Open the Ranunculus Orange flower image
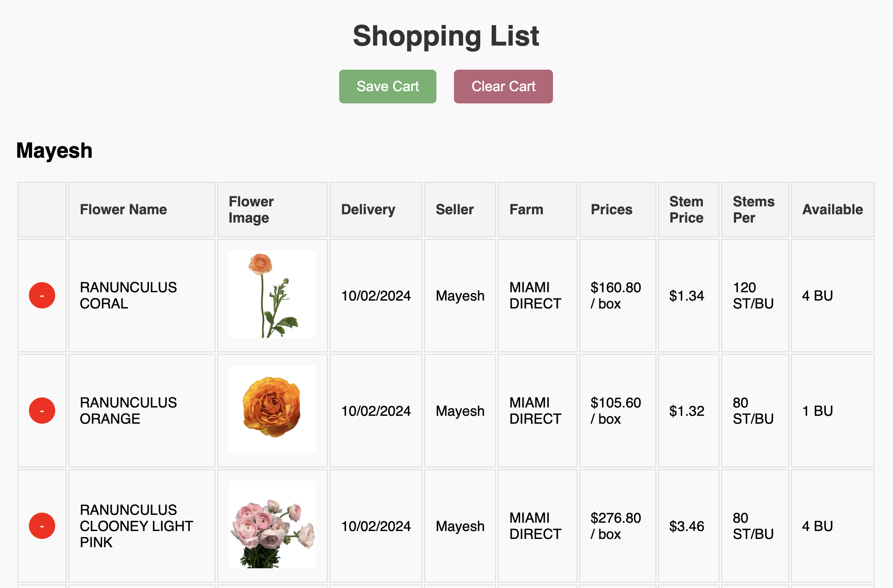893x588 pixels. (272, 409)
